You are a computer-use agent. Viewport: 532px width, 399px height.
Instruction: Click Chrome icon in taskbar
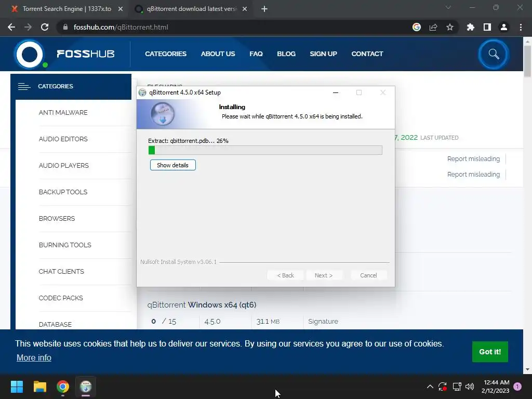point(63,387)
